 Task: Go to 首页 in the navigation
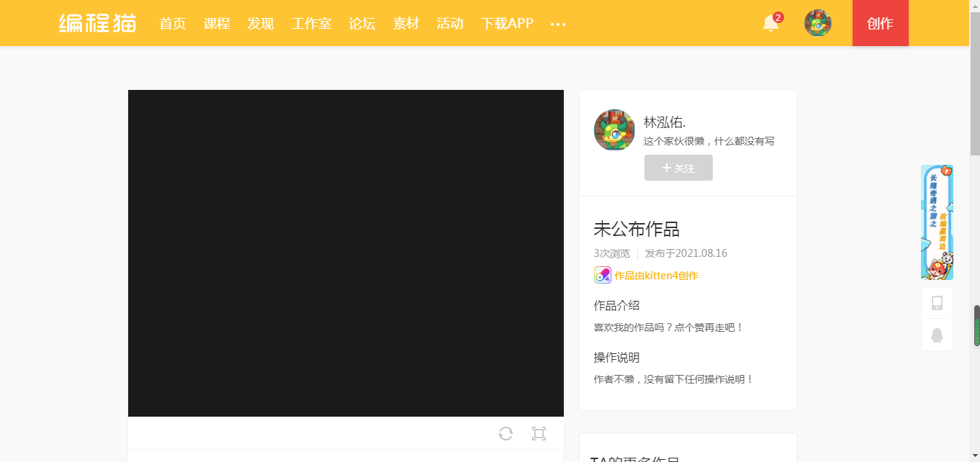[x=173, y=23]
